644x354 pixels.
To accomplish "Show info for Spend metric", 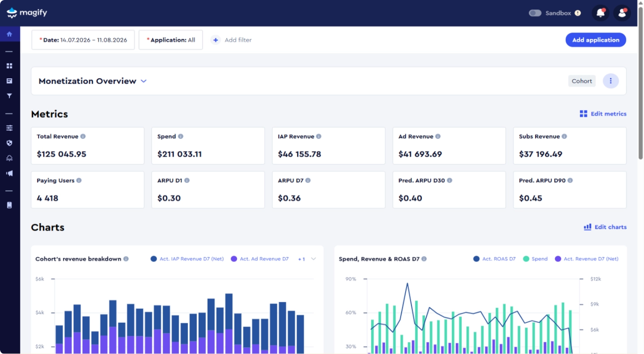I will coord(181,136).
